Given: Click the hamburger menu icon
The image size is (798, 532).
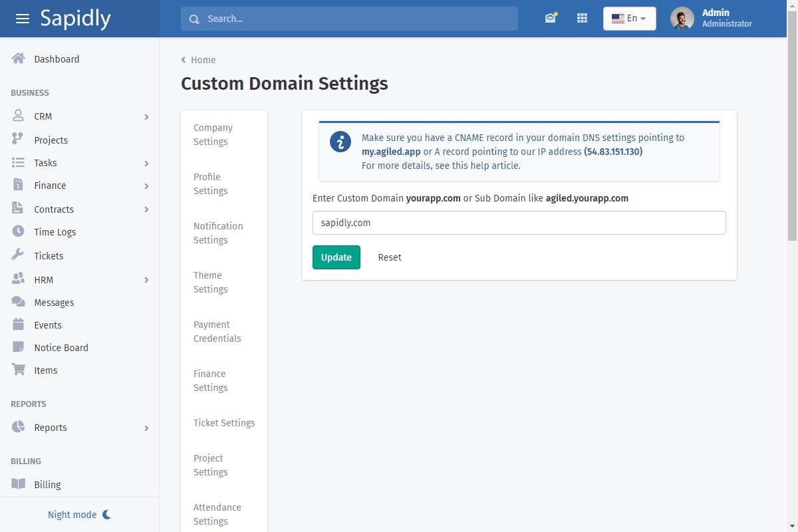Looking at the screenshot, I should pyautogui.click(x=23, y=19).
